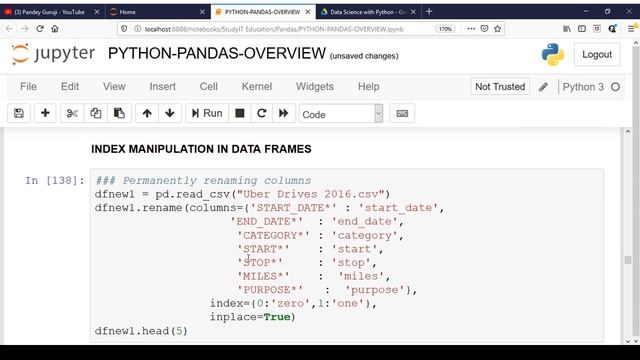Screen dimensions: 640x360
Task: Click the Not Trusted button
Action: tap(500, 87)
